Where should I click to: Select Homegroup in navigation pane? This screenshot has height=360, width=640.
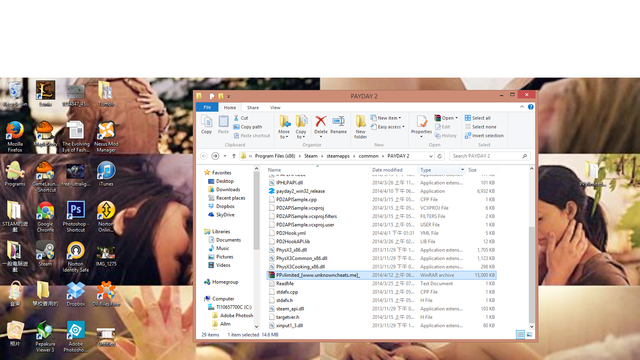click(x=225, y=282)
